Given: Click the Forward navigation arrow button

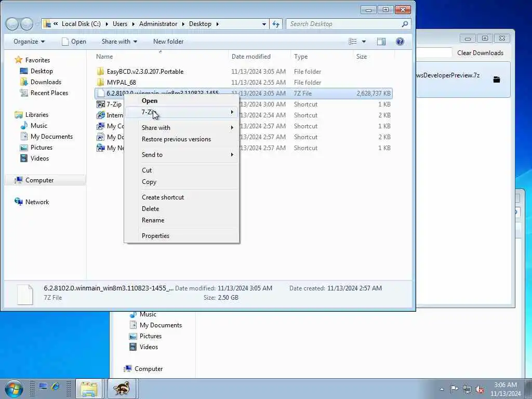Looking at the screenshot, I should click(x=27, y=24).
